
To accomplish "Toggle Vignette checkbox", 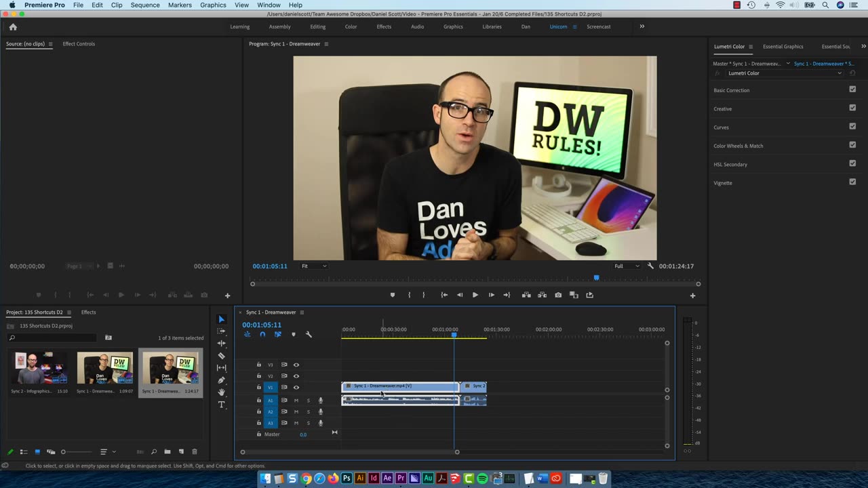I will tap(852, 182).
